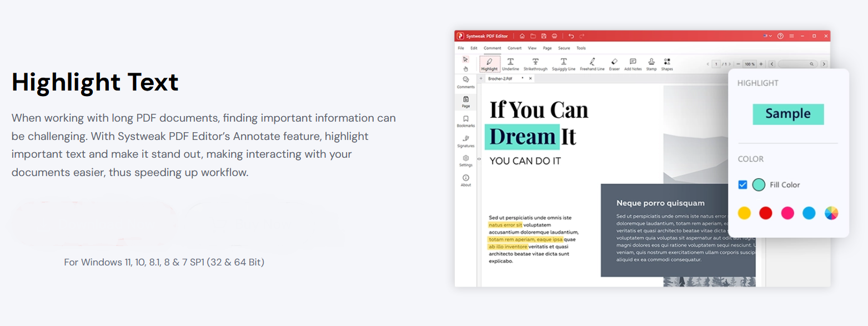This screenshot has height=326, width=868.
Task: Pick the Freehand Line tool
Action: click(592, 64)
